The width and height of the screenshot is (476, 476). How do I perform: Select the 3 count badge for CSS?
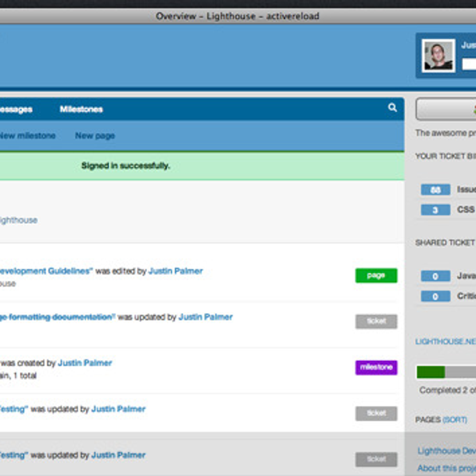point(435,210)
